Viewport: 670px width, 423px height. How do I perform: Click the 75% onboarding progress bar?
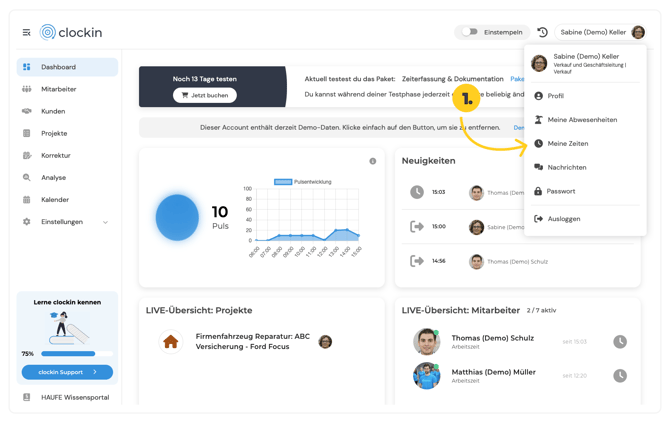77,354
